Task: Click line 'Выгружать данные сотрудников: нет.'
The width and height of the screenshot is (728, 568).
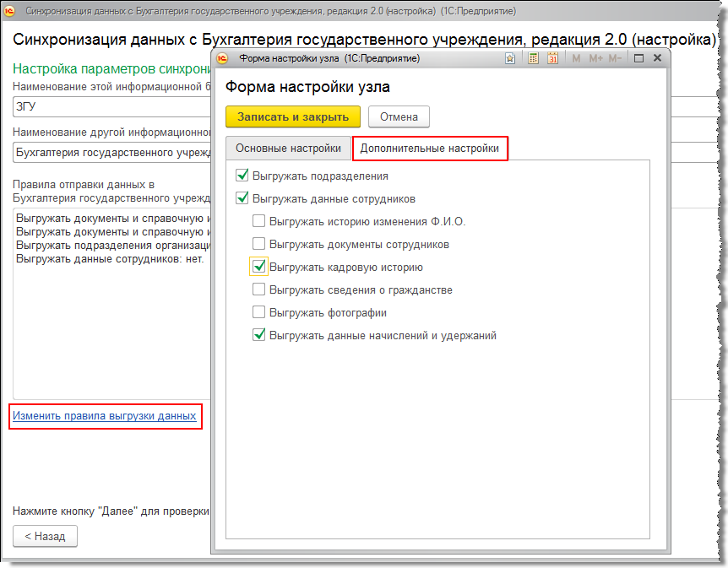Action: tap(110, 259)
